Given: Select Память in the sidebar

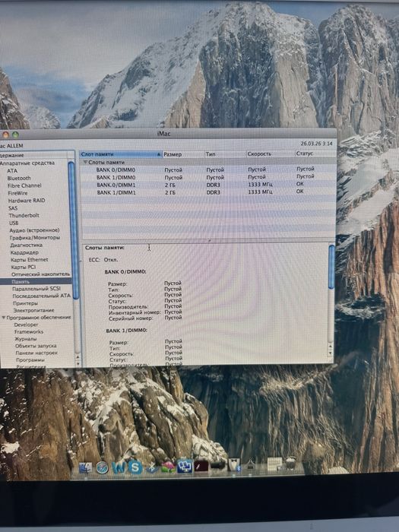Looking at the screenshot, I should coord(36,282).
